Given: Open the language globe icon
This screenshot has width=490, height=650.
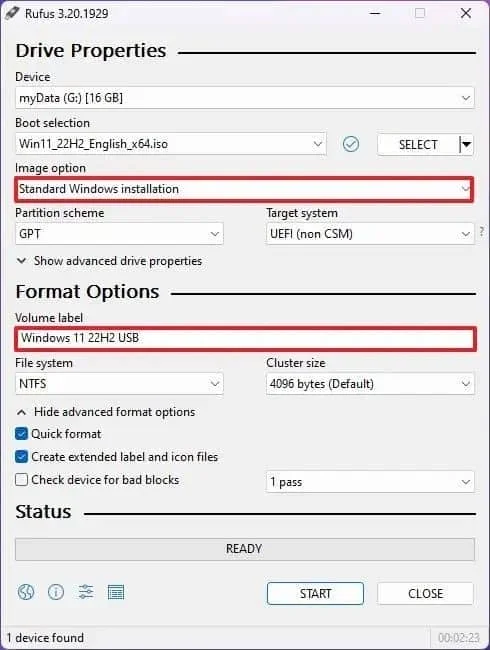Looking at the screenshot, I should [x=26, y=592].
